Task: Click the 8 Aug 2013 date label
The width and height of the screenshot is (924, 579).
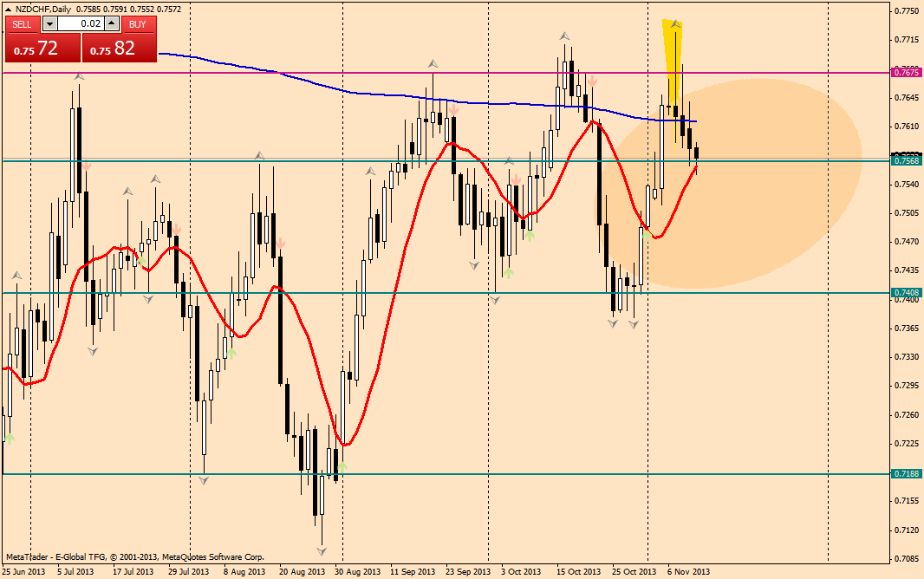Action: [x=244, y=571]
